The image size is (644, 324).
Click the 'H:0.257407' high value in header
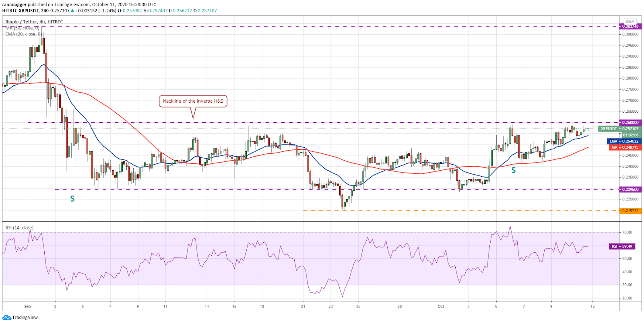[x=155, y=10]
